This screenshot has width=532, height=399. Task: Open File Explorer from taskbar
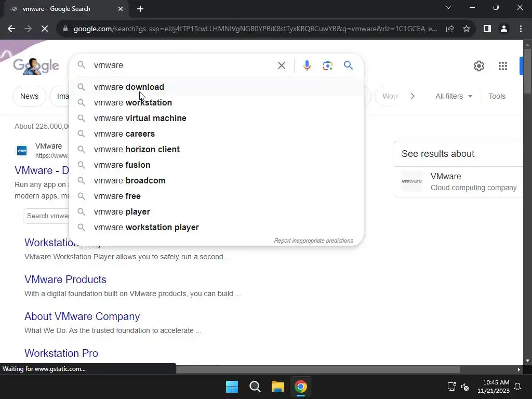click(277, 387)
